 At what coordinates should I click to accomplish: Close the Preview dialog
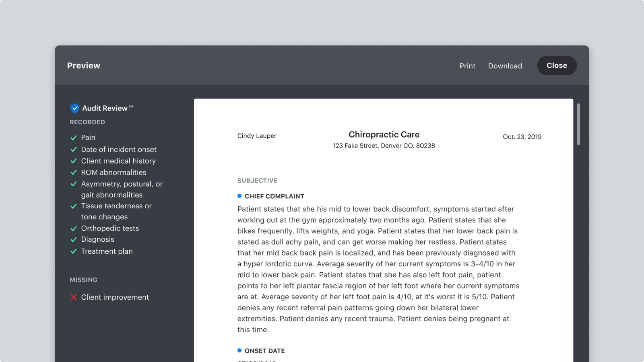(557, 66)
